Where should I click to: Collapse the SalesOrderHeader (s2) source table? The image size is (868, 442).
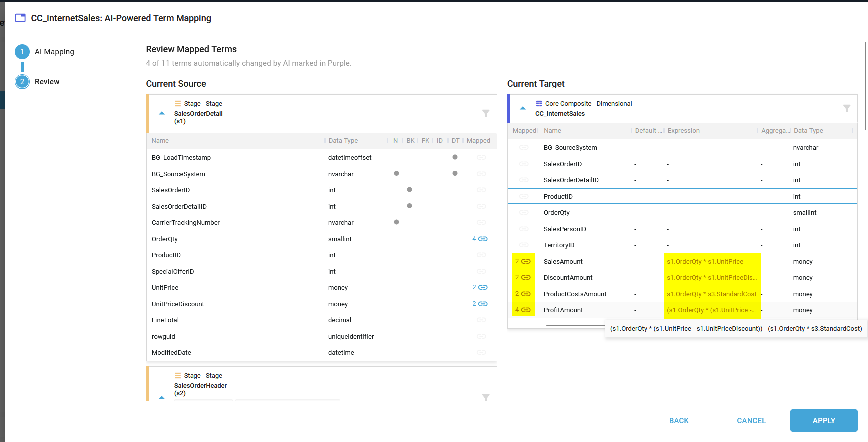click(162, 397)
